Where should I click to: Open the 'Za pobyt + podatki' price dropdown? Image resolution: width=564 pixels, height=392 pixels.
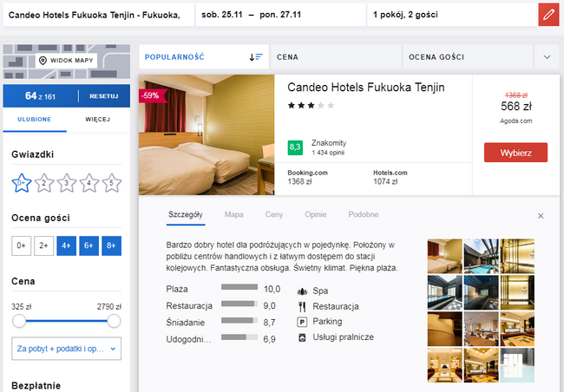click(67, 348)
